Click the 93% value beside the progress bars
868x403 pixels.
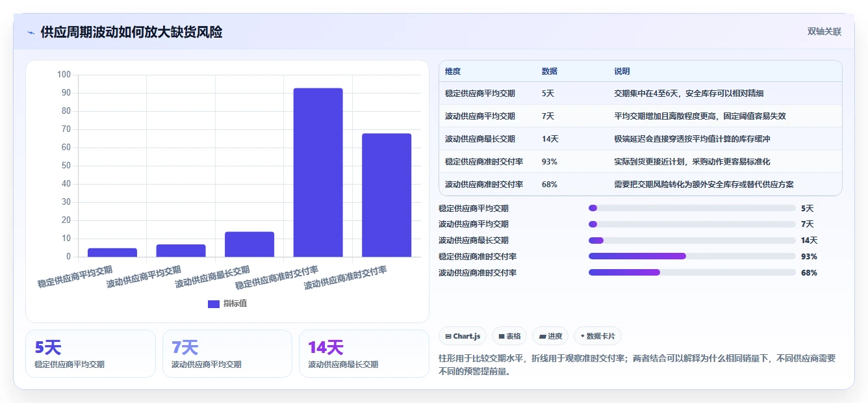point(809,257)
